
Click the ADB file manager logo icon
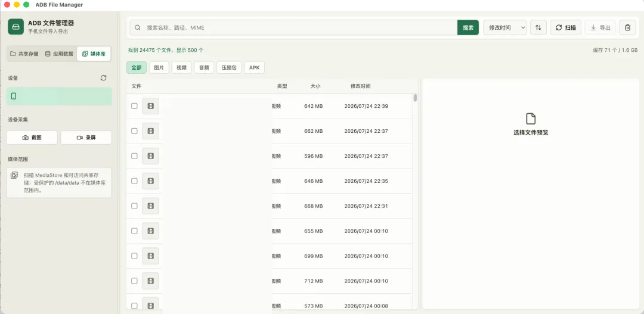pos(16,27)
